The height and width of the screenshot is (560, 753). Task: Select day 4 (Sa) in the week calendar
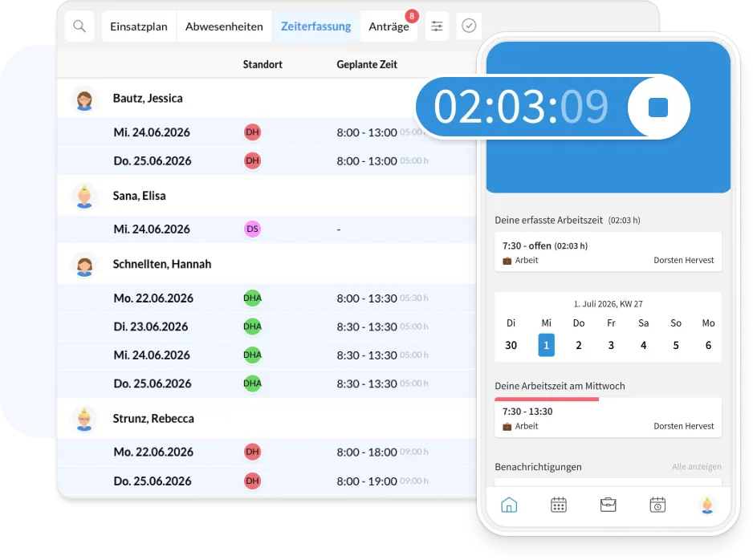[x=644, y=345]
